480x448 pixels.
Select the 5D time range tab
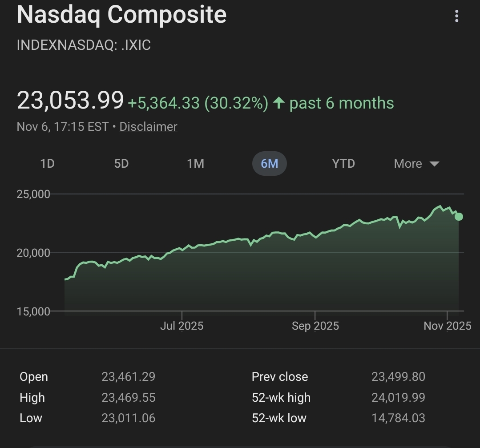(x=121, y=164)
